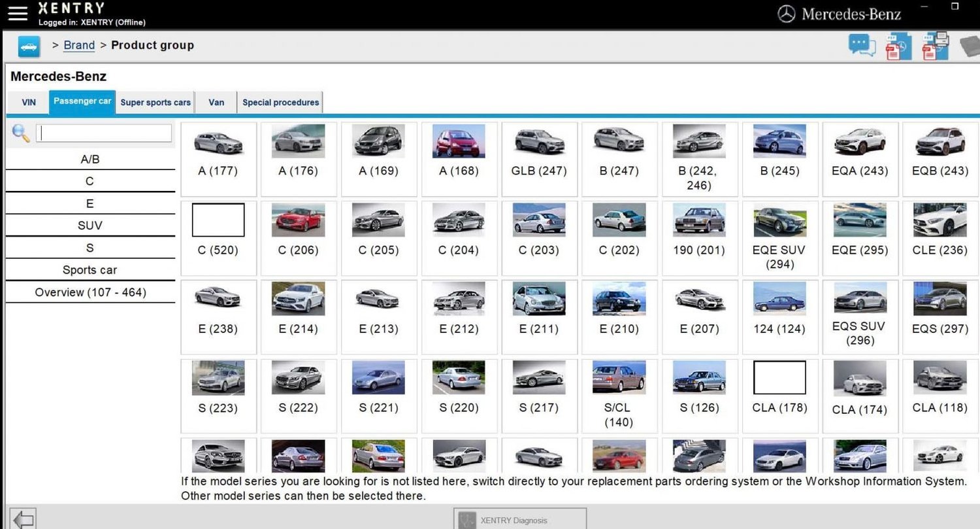Click the PDF icon with the Mercedes star
Image resolution: width=980 pixels, height=529 pixels.
pos(898,47)
